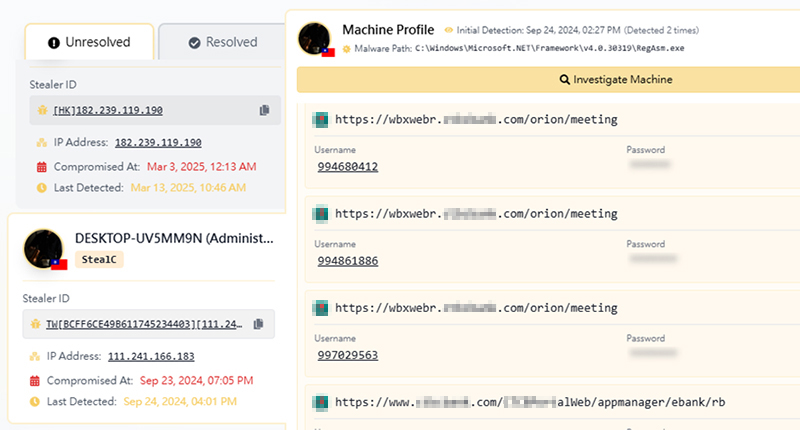
Task: Switch to the Resolved tab
Action: (x=220, y=42)
